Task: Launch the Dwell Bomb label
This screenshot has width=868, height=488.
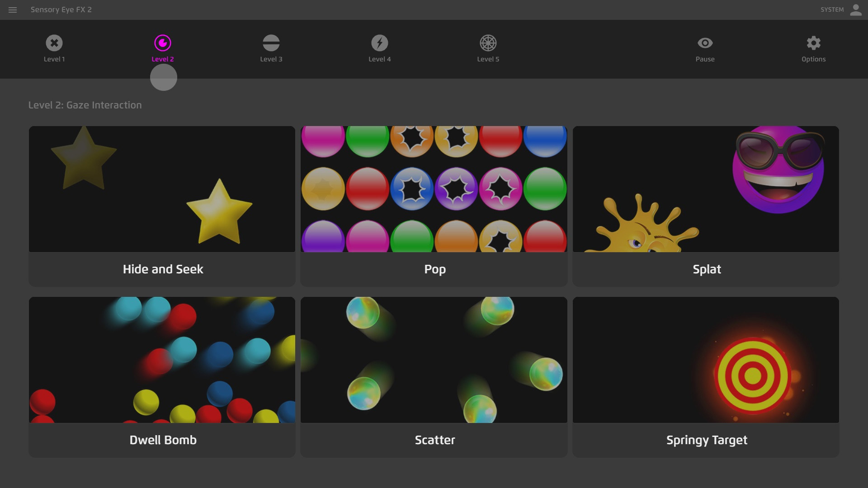Action: point(163,440)
